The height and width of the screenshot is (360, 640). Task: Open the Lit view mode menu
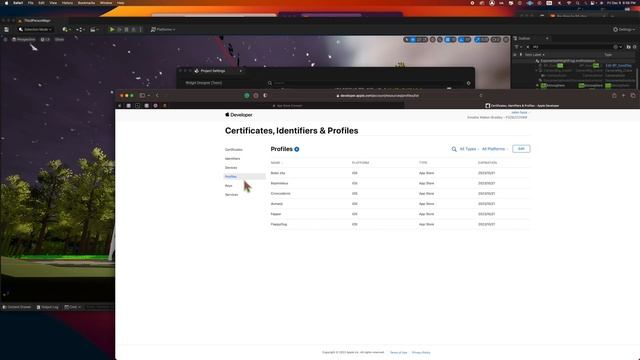click(x=45, y=40)
